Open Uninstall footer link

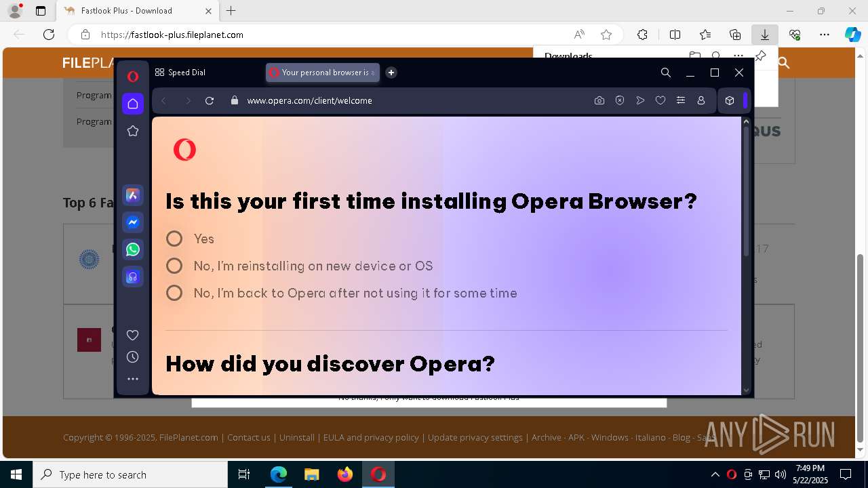297,437
